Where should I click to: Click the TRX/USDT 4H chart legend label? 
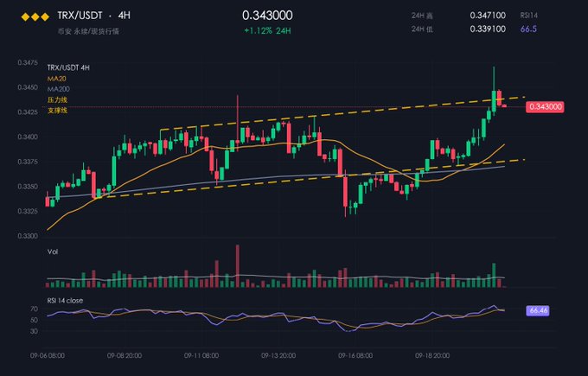(68, 67)
